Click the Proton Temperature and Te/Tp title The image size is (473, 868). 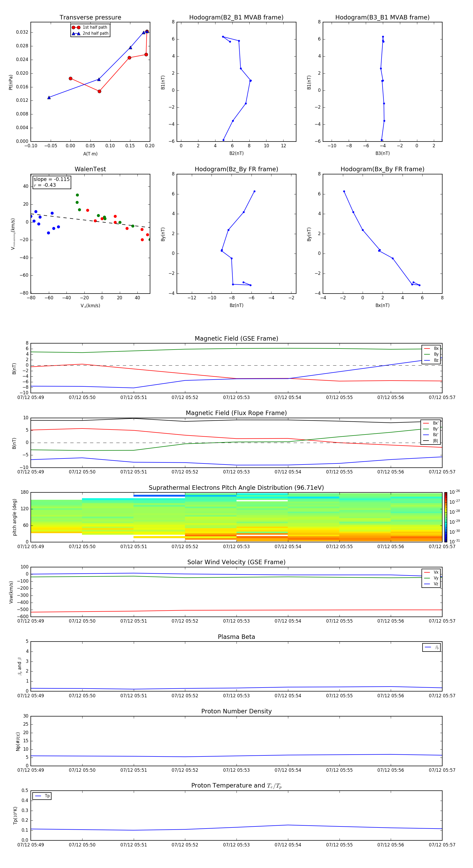[236, 786]
